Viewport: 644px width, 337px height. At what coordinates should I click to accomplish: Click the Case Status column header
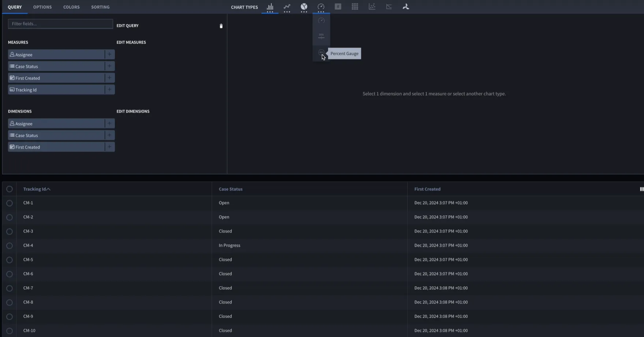click(231, 189)
